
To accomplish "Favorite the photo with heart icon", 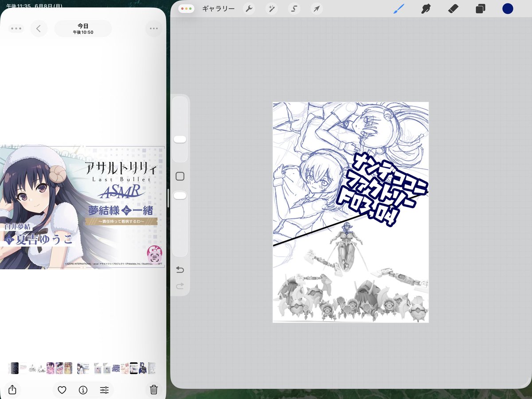I will pos(62,390).
